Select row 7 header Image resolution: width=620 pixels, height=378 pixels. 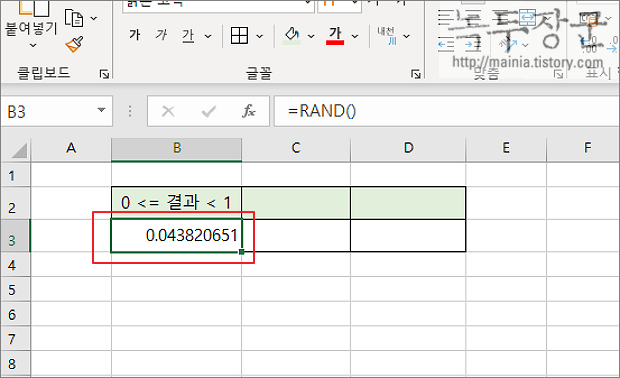[x=15, y=338]
